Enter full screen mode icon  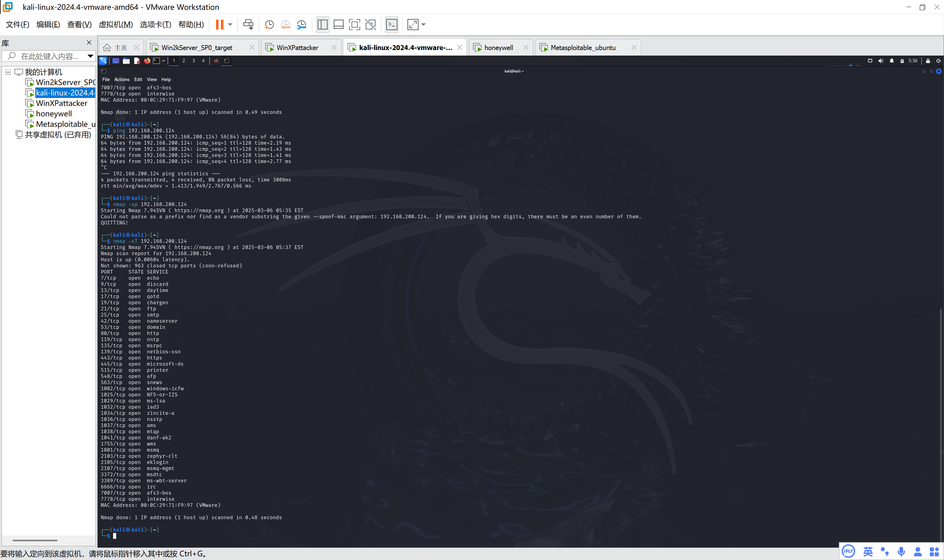click(x=354, y=25)
